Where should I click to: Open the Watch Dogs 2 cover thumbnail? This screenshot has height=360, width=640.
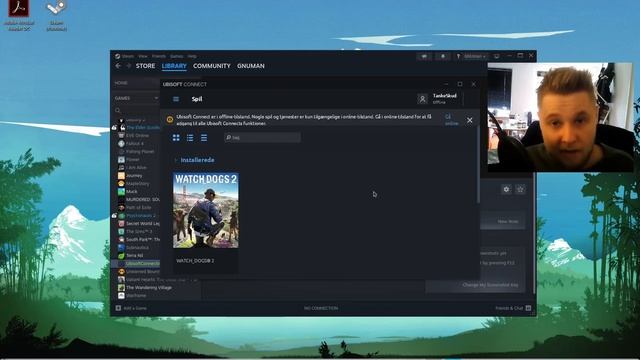coord(206,210)
